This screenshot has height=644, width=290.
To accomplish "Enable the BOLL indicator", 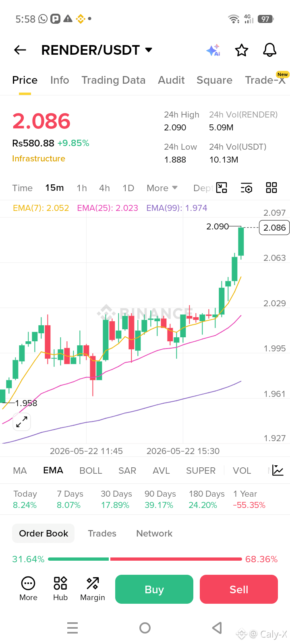I will (91, 471).
